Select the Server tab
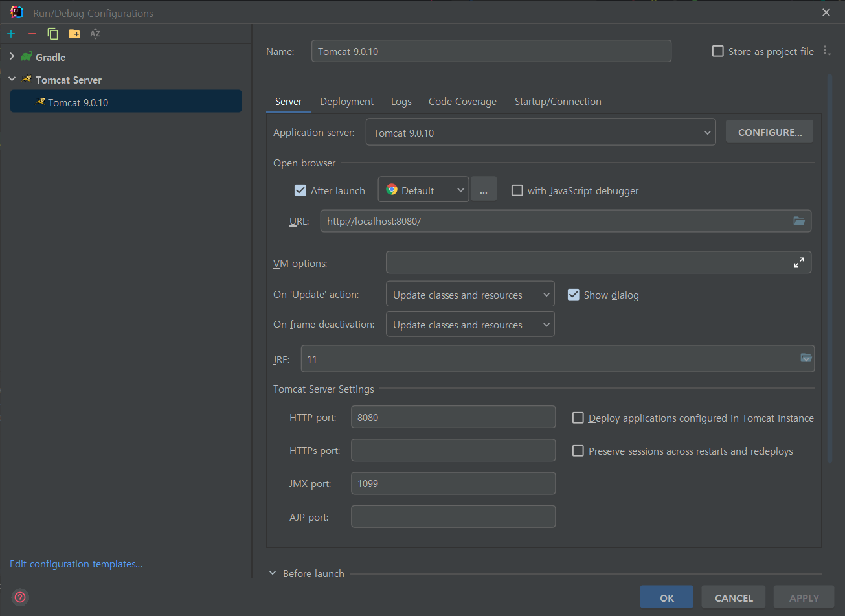The image size is (845, 616). pyautogui.click(x=288, y=102)
